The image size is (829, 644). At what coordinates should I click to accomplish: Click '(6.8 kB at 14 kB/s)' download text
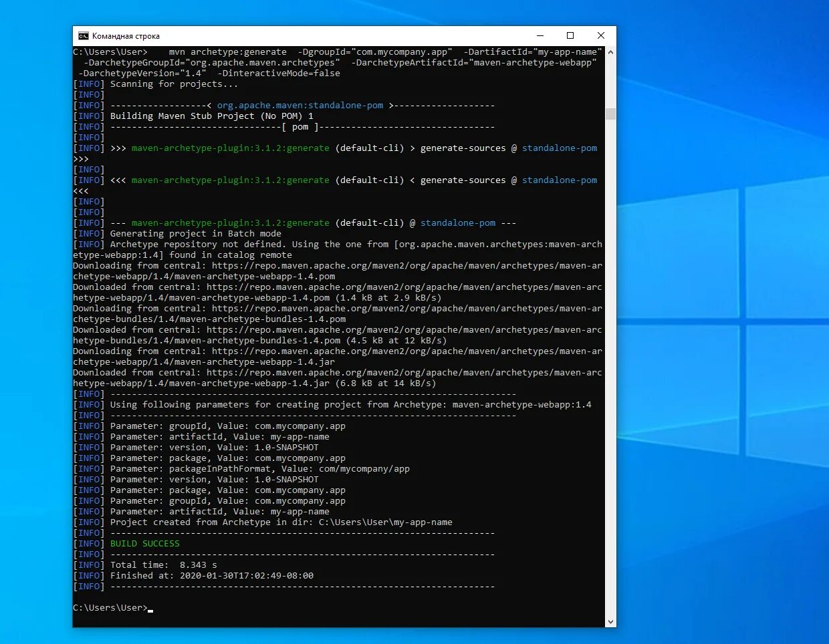click(x=386, y=383)
